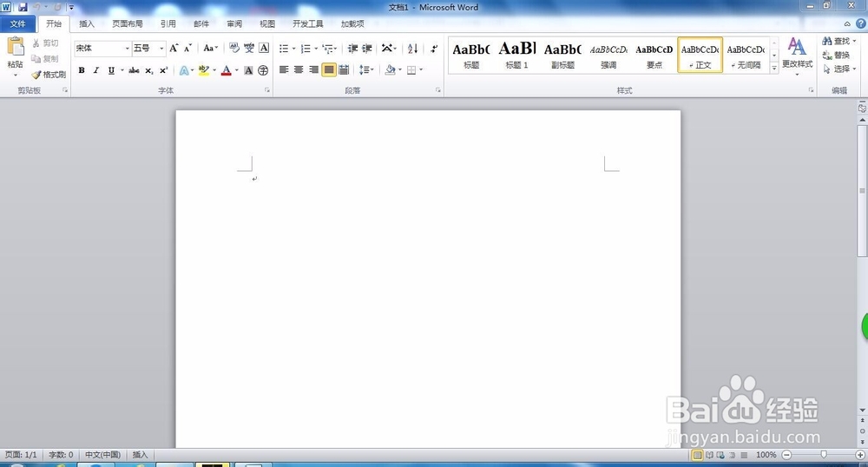Open Word help question mark icon

pos(861,23)
